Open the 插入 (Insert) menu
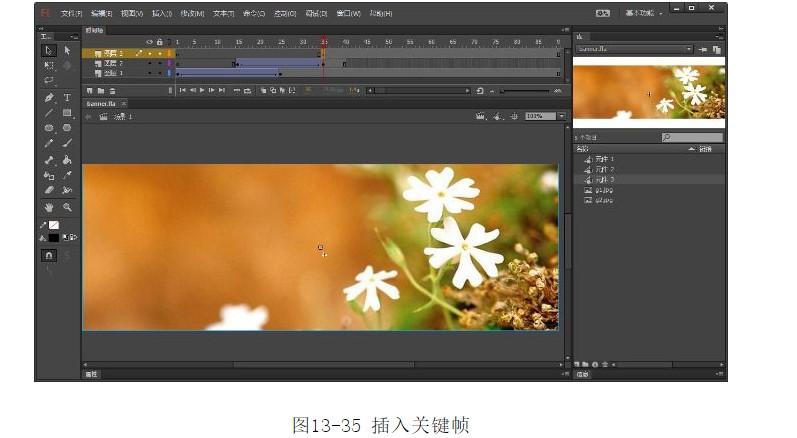This screenshot has width=797, height=438. (x=161, y=13)
